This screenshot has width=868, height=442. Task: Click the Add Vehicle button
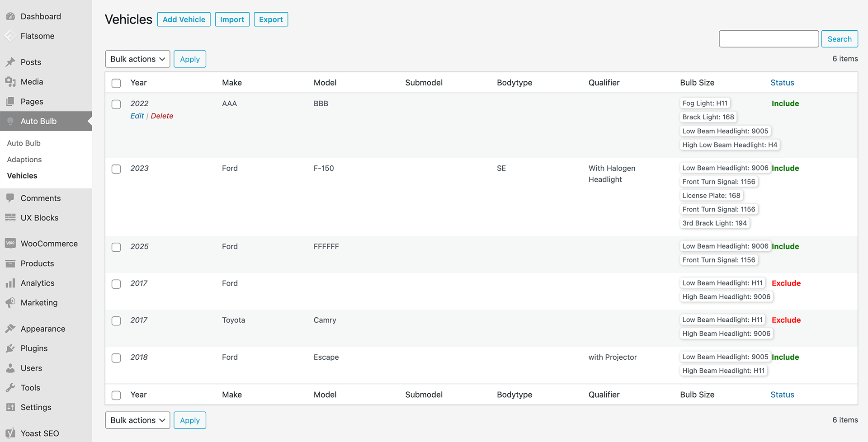(x=184, y=19)
